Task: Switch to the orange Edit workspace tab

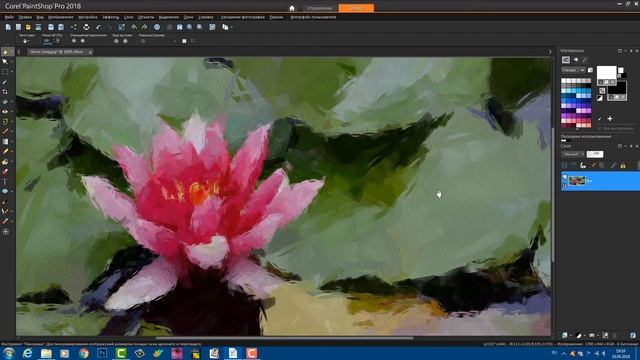Action: [356, 8]
